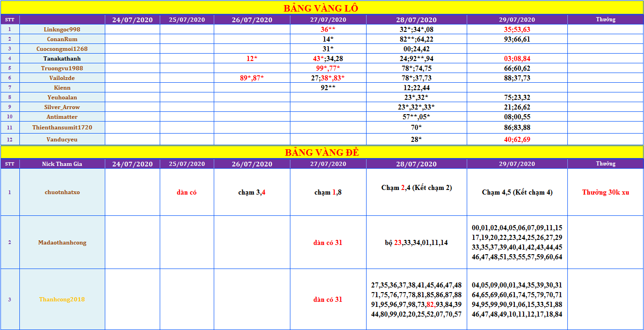This screenshot has width=644, height=330.
Task: Click the 12;22,44 cell
Action: tap(416, 87)
